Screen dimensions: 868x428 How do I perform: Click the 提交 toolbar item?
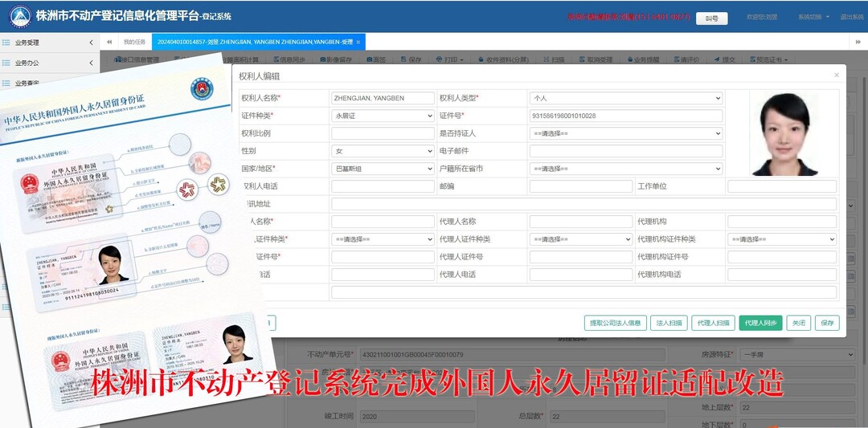coord(725,59)
